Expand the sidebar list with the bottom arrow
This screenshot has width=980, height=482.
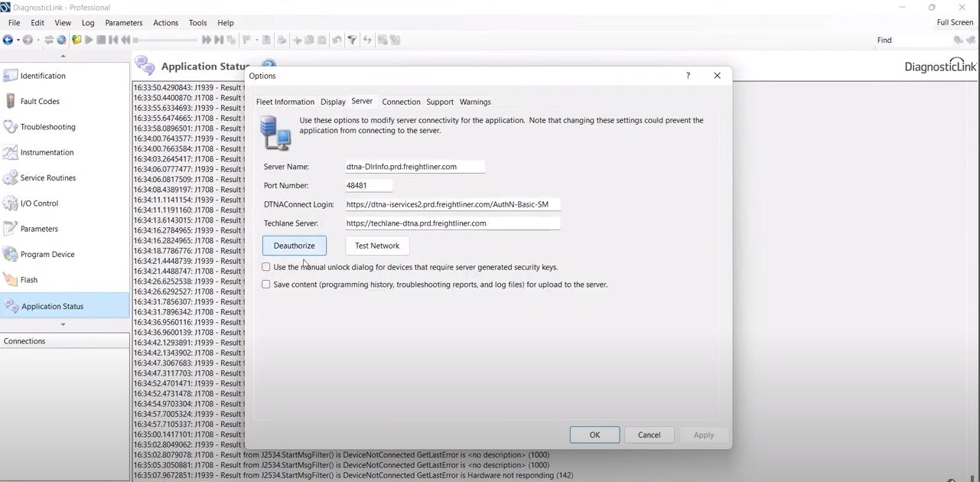63,324
